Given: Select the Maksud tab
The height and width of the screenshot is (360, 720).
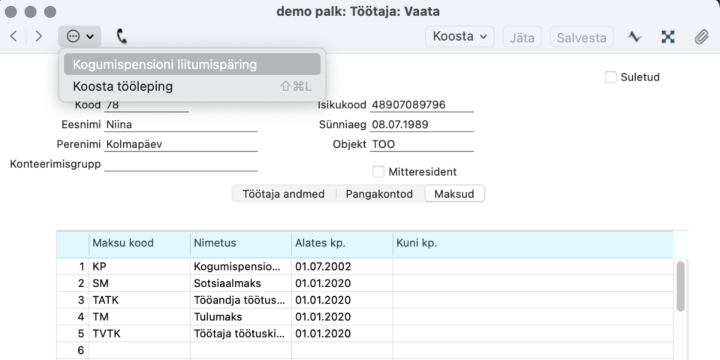Looking at the screenshot, I should (x=454, y=194).
